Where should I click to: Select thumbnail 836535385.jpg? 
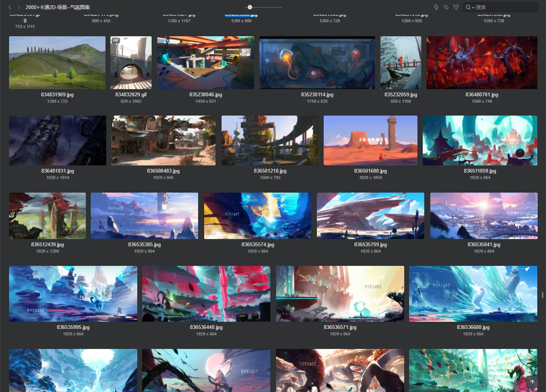click(x=144, y=216)
